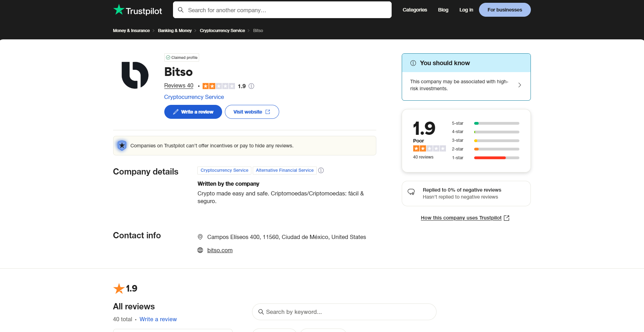
Task: Click the Bitso company logo
Action: coord(135,75)
